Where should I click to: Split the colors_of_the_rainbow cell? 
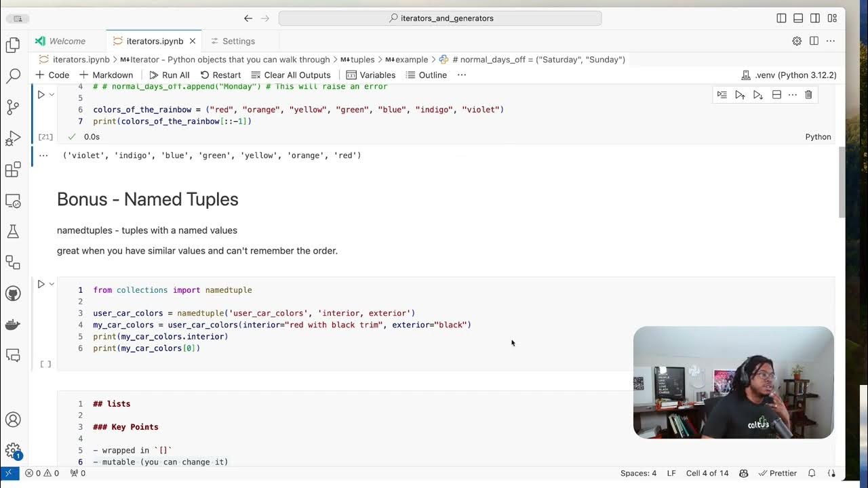tap(776, 95)
